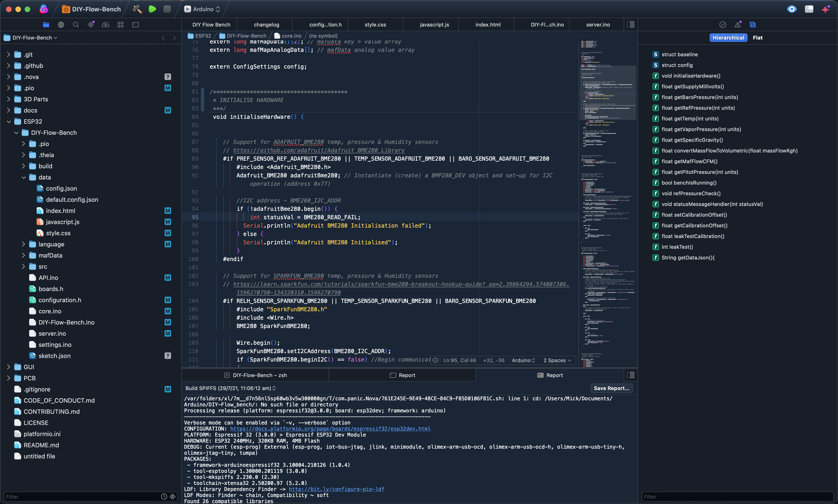
Task: Open the Symbols list icon in right sidebar
Action: point(752,24)
